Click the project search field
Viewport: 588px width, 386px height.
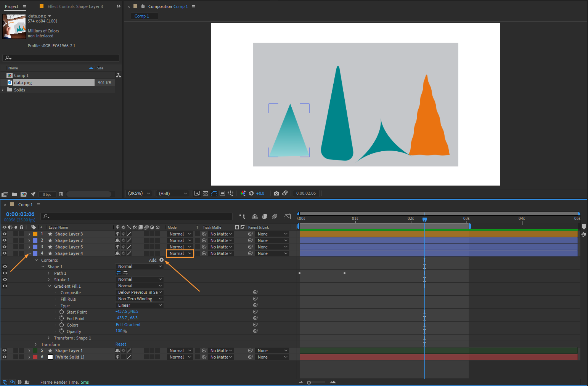(x=61, y=58)
